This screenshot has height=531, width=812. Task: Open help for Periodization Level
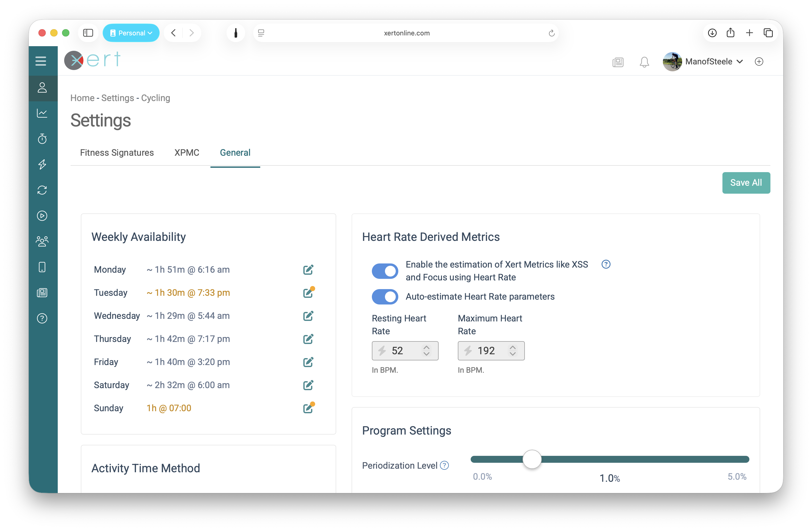pos(444,465)
